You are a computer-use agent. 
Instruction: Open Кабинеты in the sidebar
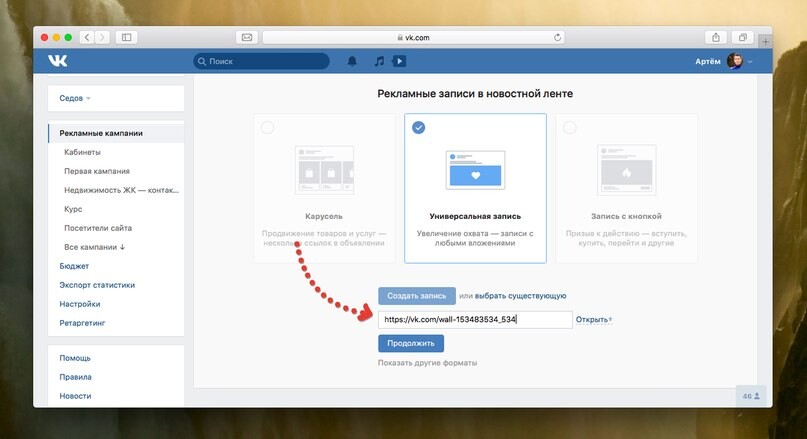pos(82,152)
